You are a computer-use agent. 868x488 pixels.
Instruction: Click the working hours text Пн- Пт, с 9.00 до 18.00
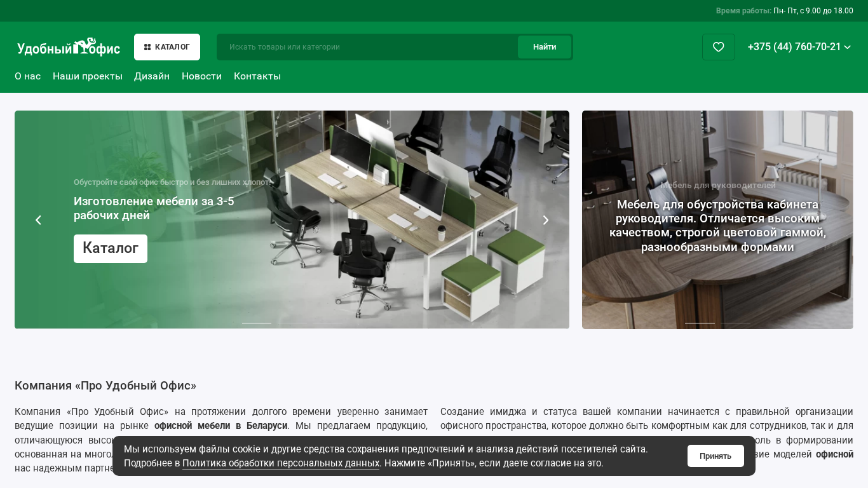(x=813, y=11)
